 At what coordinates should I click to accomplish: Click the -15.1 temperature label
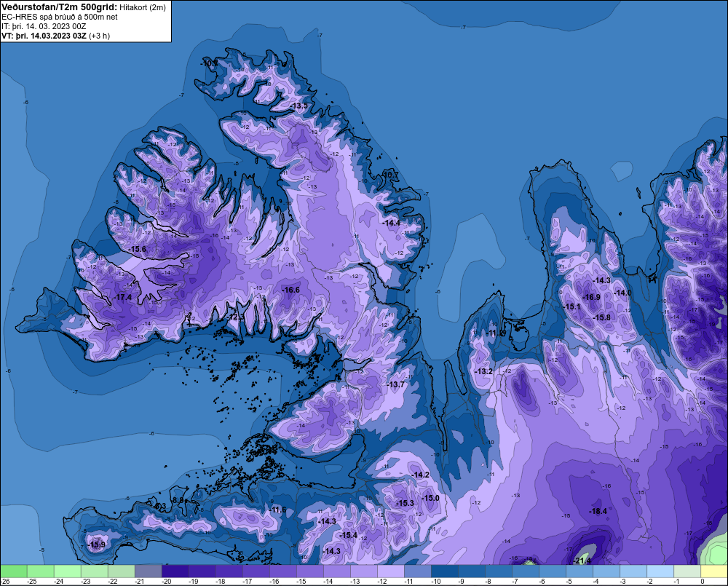point(572,306)
